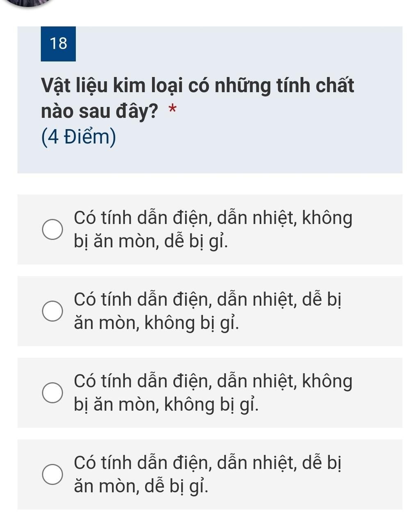Open the partial profile avatar at top

pos(29,2)
